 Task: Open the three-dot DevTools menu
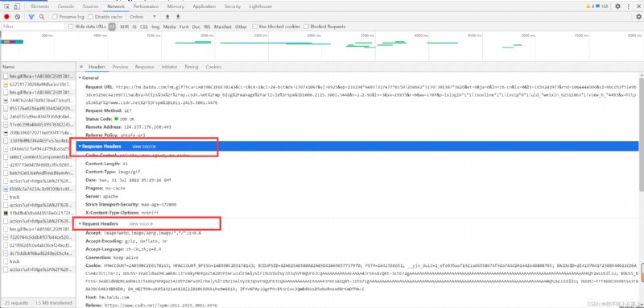(x=629, y=6)
